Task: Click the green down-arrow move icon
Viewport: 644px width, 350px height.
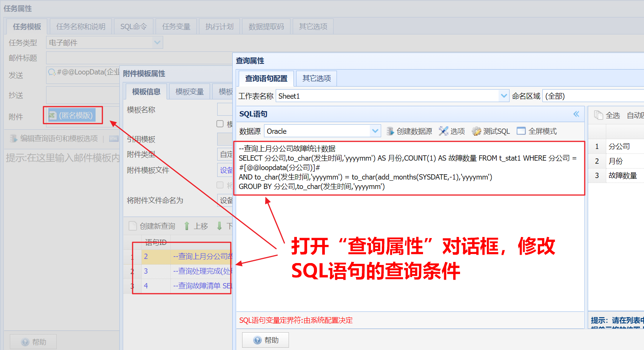Action: [219, 226]
